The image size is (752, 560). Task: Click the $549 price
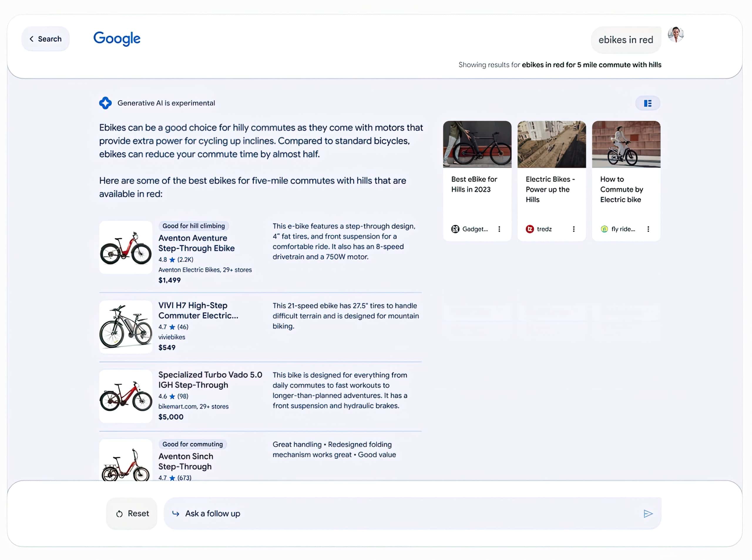(167, 348)
